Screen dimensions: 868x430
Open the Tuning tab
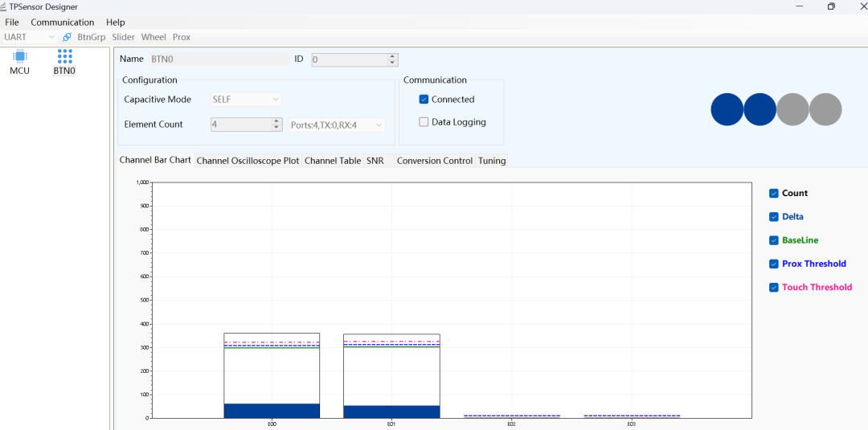[x=492, y=161]
